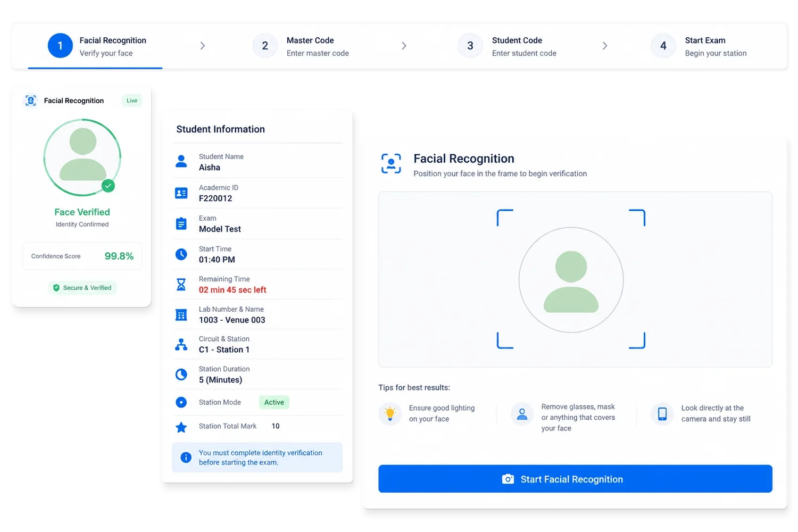Viewport: 798px width, 532px height.
Task: Click the phone icon for look at camera tip
Action: click(x=662, y=413)
